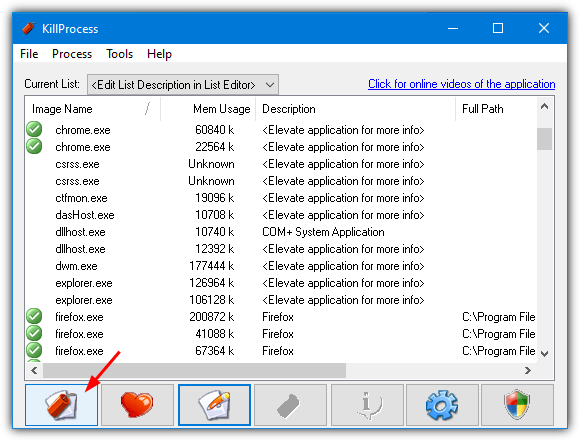Viewport: 580px width, 440px height.
Task: Click the KillProcess dynamite title bar icon
Action: point(28,28)
